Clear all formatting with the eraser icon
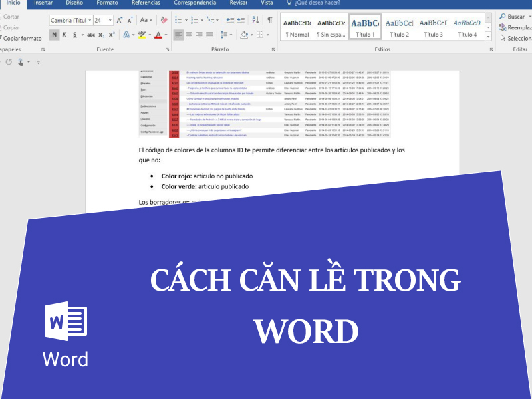 pos(164,20)
